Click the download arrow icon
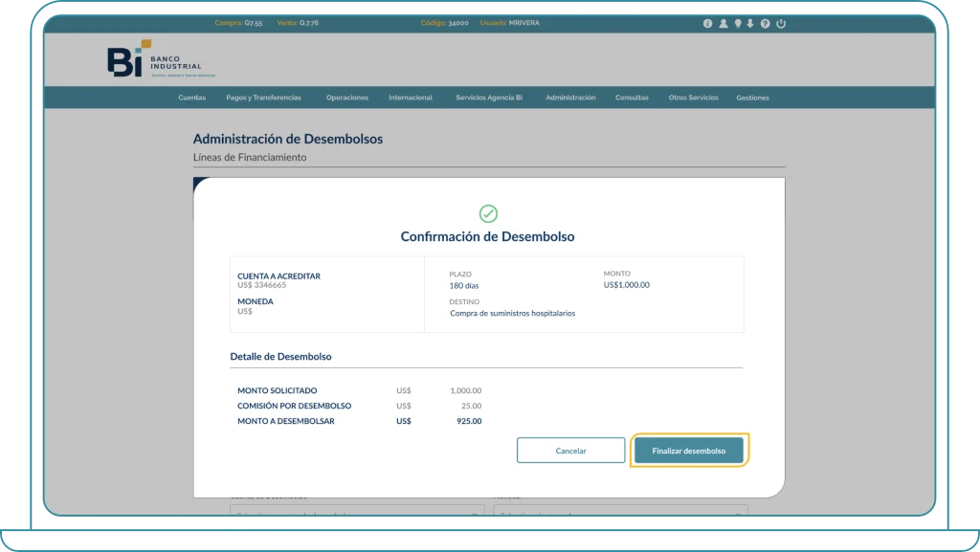The height and width of the screenshot is (552, 980). click(x=751, y=24)
